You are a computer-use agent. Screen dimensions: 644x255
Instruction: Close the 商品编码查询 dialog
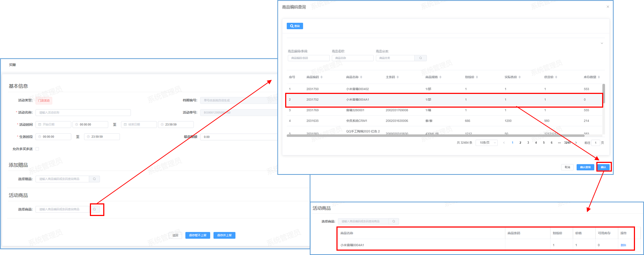[608, 7]
